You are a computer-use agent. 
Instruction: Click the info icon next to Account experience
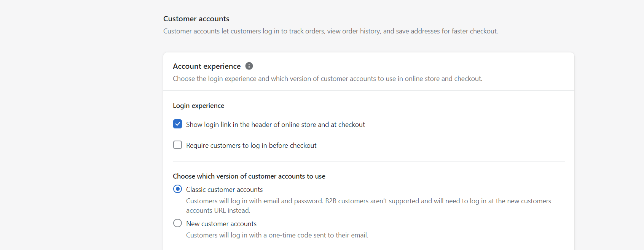[249, 66]
